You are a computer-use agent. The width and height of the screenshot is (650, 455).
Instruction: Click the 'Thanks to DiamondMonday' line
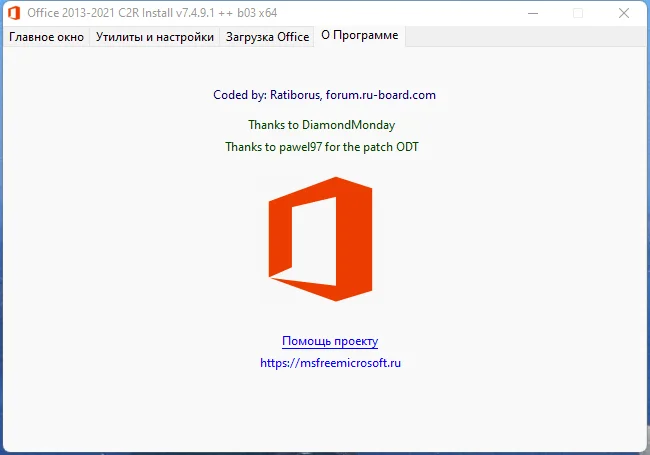[321, 125]
